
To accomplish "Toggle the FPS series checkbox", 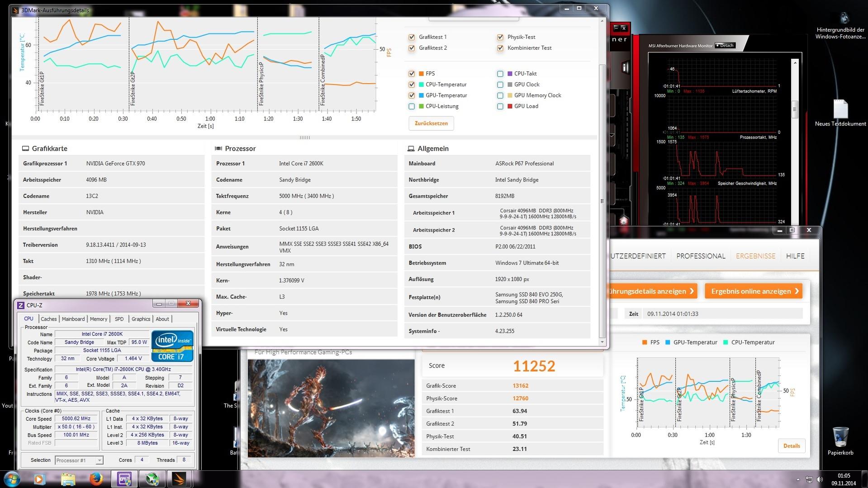I will click(x=412, y=73).
